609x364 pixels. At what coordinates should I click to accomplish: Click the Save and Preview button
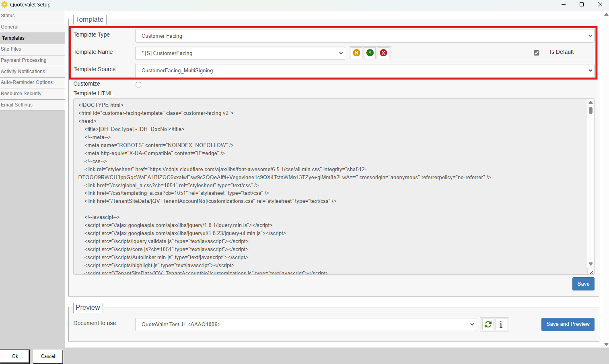point(568,324)
